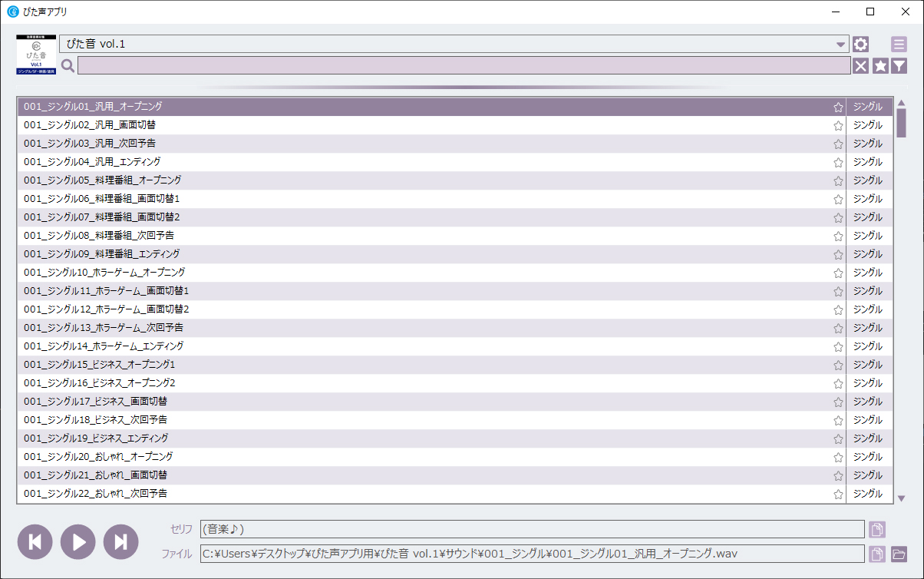
Task: Select 001_ジングル08_料理番組_次回予告 row
Action: [x=455, y=236]
